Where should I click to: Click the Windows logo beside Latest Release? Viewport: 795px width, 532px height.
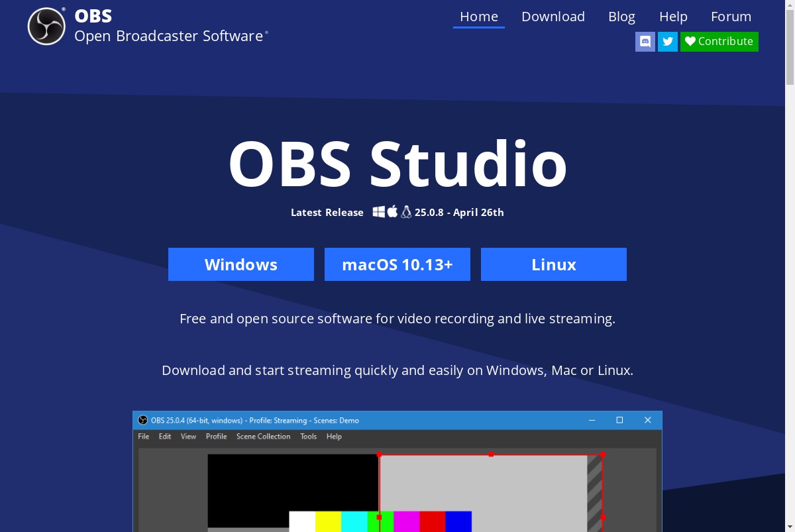[379, 212]
